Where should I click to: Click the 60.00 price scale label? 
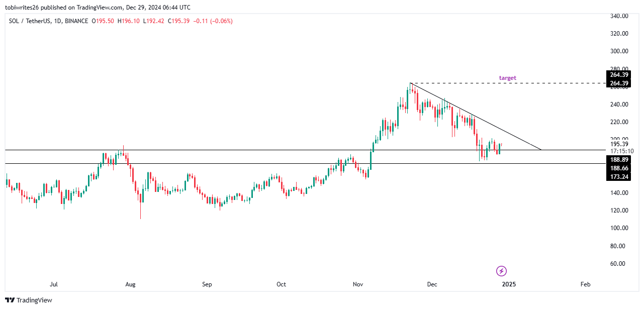[x=619, y=264]
